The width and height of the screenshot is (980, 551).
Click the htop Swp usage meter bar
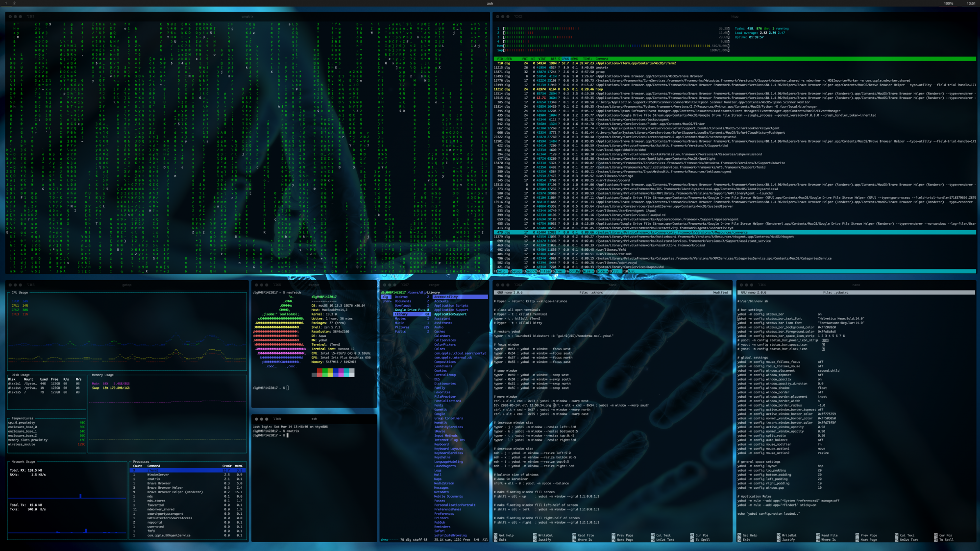pos(612,50)
